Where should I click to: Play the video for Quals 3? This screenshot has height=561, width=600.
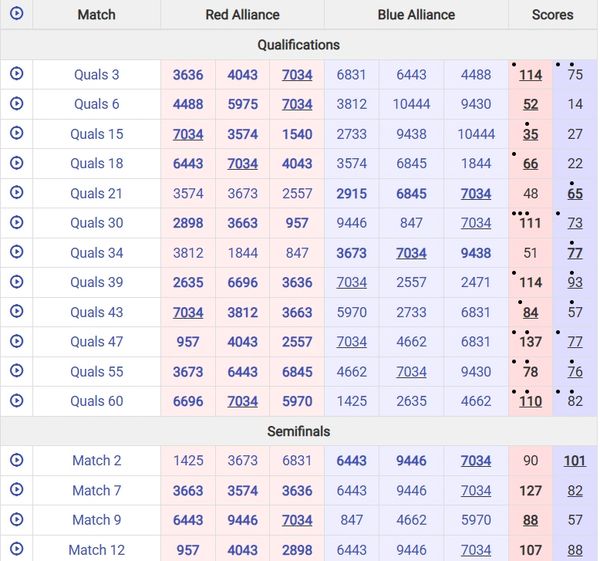click(17, 74)
